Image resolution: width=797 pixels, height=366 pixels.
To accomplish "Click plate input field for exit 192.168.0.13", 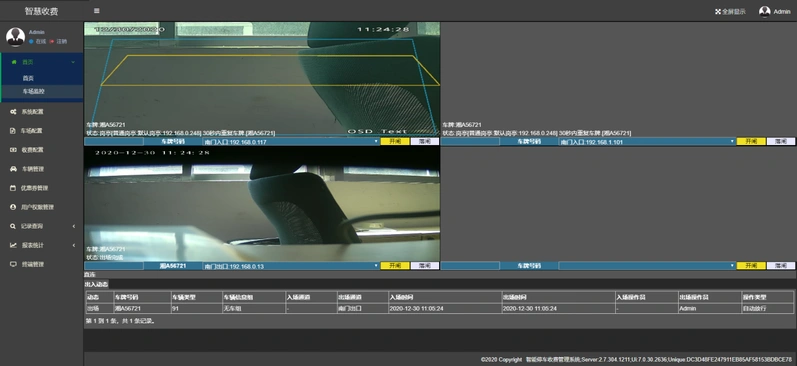I will [114, 266].
